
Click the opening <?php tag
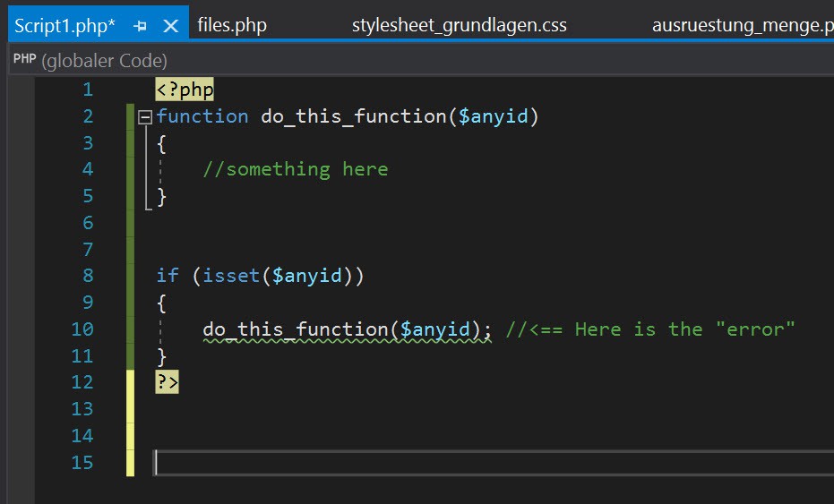pyautogui.click(x=185, y=90)
